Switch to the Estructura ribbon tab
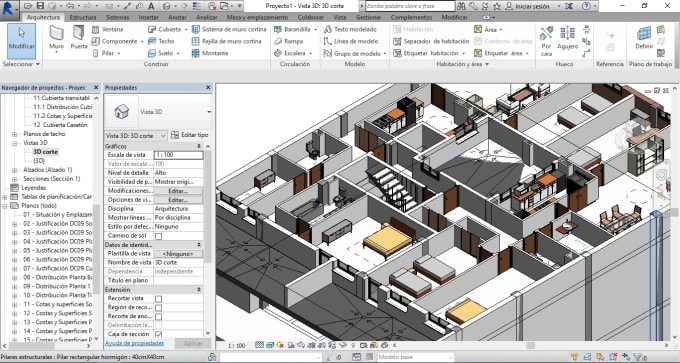Viewport: 680px width, 363px height. click(x=83, y=17)
